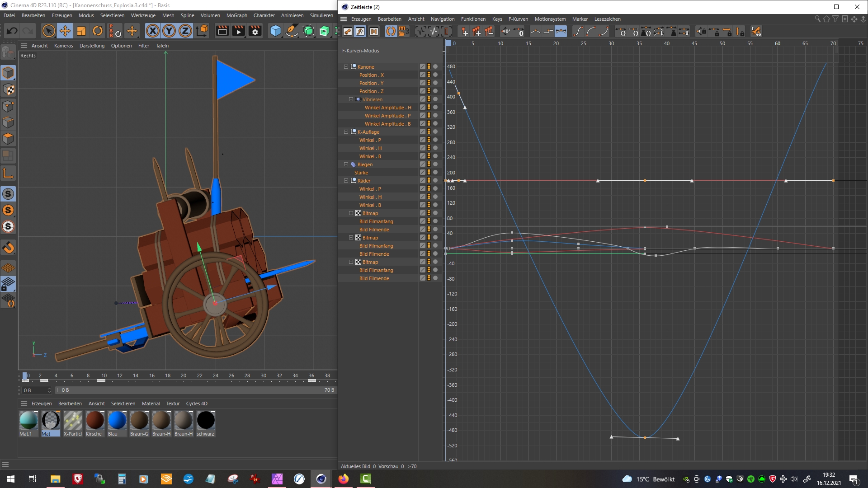This screenshot has height=488, width=868.
Task: Click the add key icon in timeline toolbar
Action: 464,31
